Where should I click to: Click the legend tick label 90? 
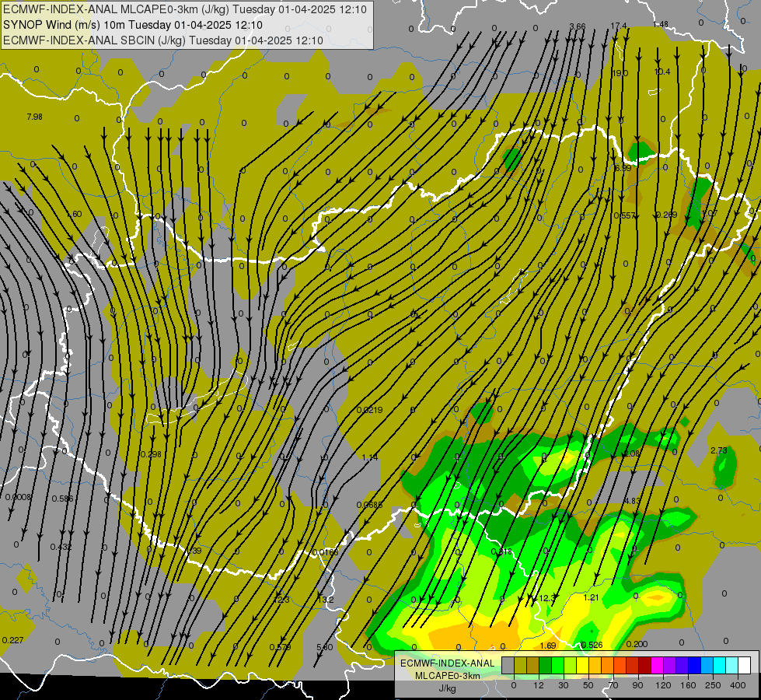click(638, 685)
